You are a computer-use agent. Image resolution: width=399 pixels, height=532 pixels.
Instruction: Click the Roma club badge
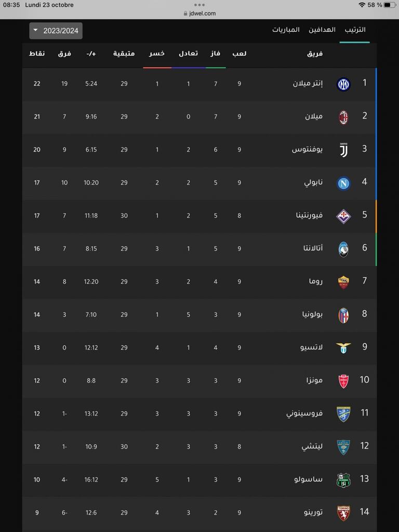[x=343, y=282]
